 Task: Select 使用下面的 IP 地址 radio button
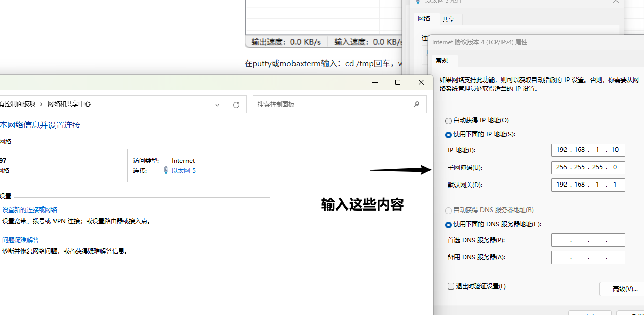coord(448,135)
